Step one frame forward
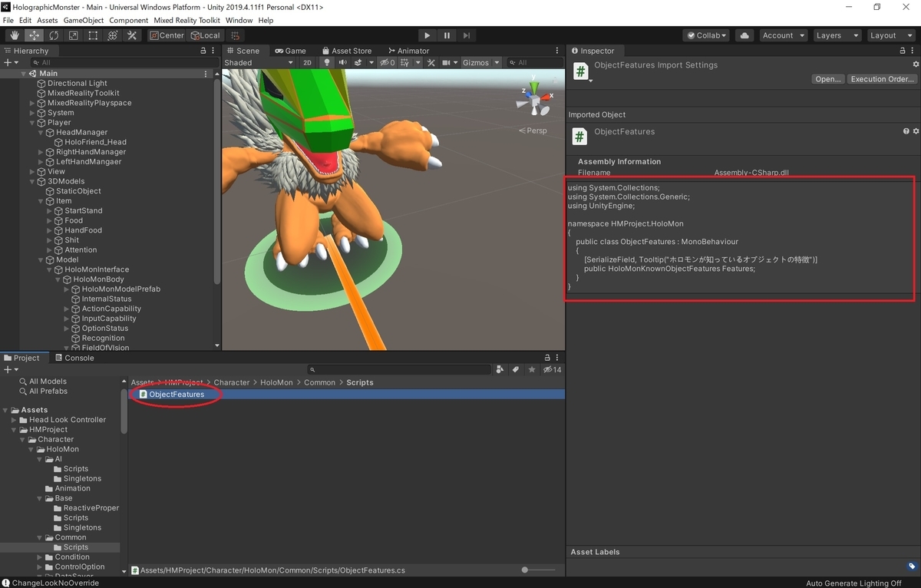The image size is (921, 588). (x=466, y=35)
